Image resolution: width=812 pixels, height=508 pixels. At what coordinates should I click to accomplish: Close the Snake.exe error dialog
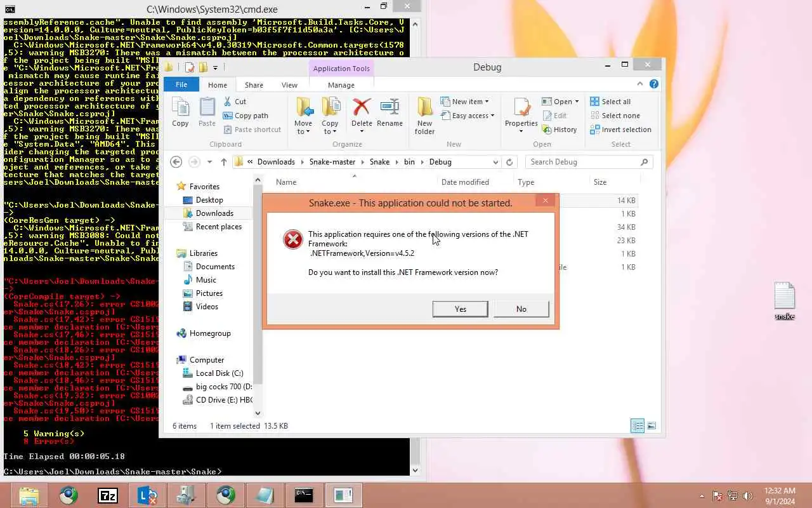(x=545, y=201)
